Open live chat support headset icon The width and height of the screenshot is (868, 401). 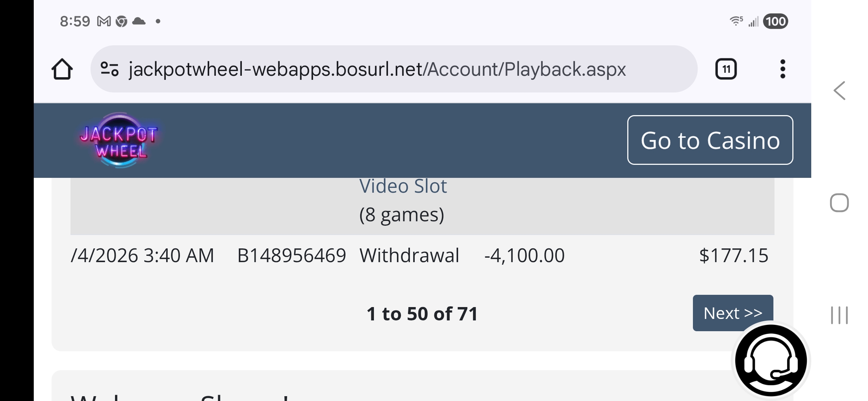point(770,361)
